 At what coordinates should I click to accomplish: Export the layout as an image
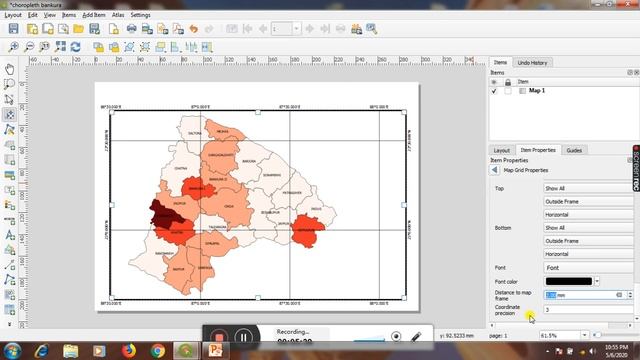pyautogui.click(x=147, y=29)
